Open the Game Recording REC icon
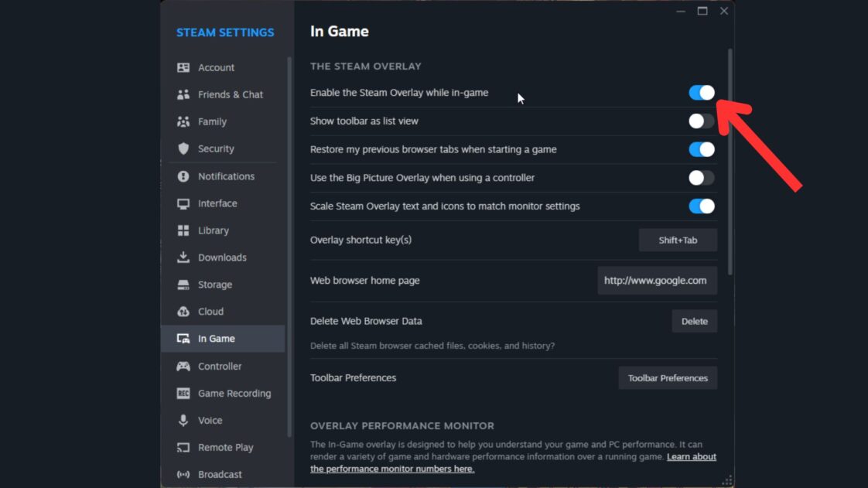The image size is (868, 488). [x=183, y=393]
